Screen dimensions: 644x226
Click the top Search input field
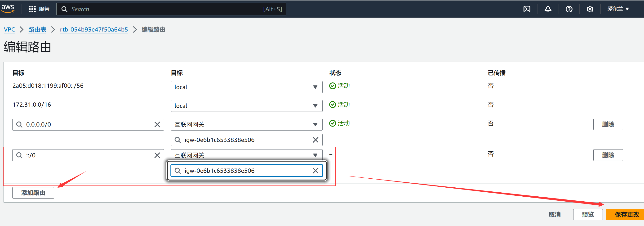[x=171, y=9]
